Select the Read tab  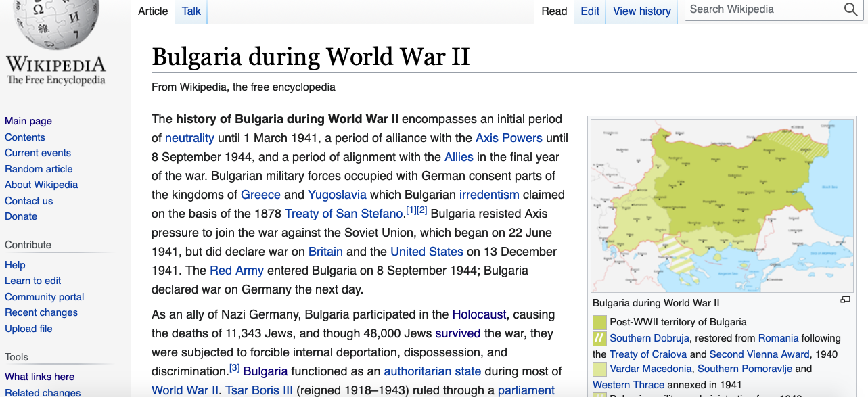tap(554, 11)
